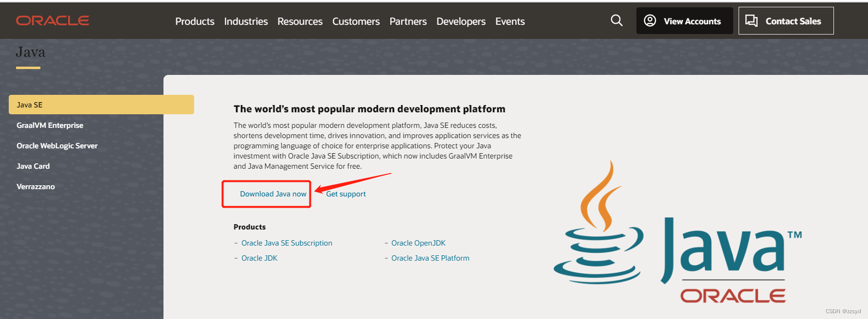
Task: Select GraalVM Enterprise in sidebar
Action: click(x=50, y=125)
